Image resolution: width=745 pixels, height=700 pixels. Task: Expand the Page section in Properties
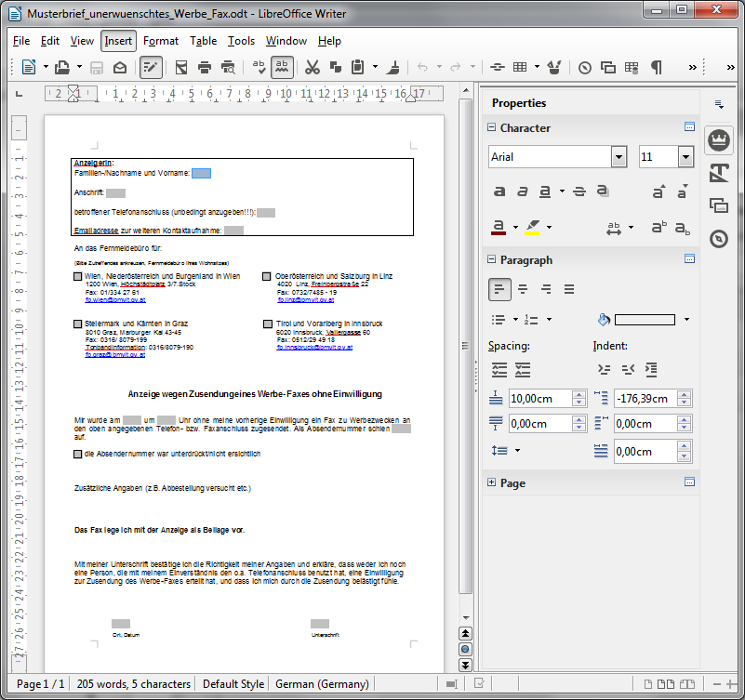491,482
